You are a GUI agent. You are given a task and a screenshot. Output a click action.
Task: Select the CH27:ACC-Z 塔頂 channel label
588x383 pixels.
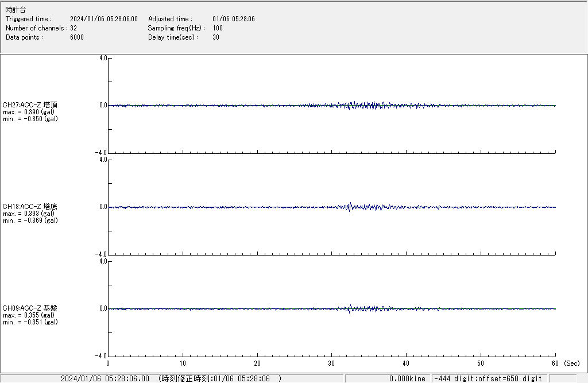tap(30, 105)
